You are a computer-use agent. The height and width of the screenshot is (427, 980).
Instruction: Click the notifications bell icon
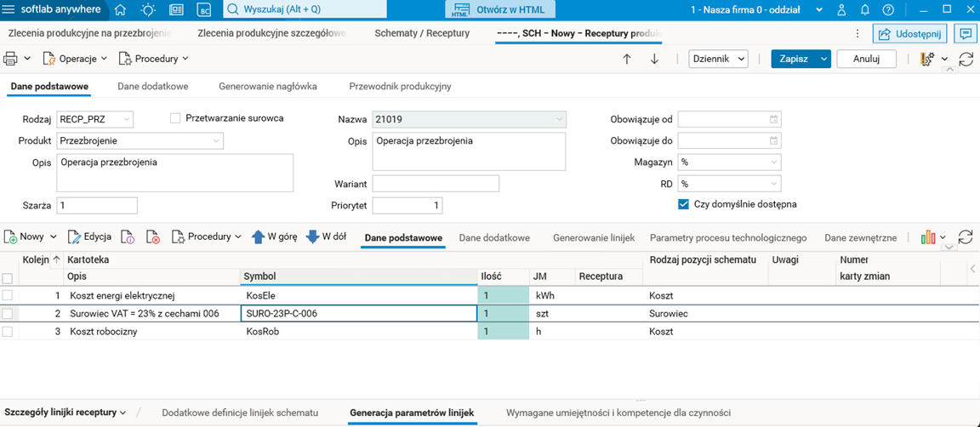tap(865, 10)
